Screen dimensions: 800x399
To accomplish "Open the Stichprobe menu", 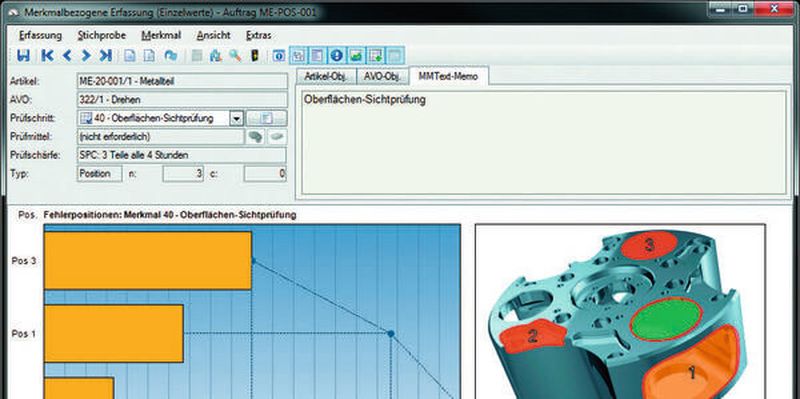I will click(102, 35).
